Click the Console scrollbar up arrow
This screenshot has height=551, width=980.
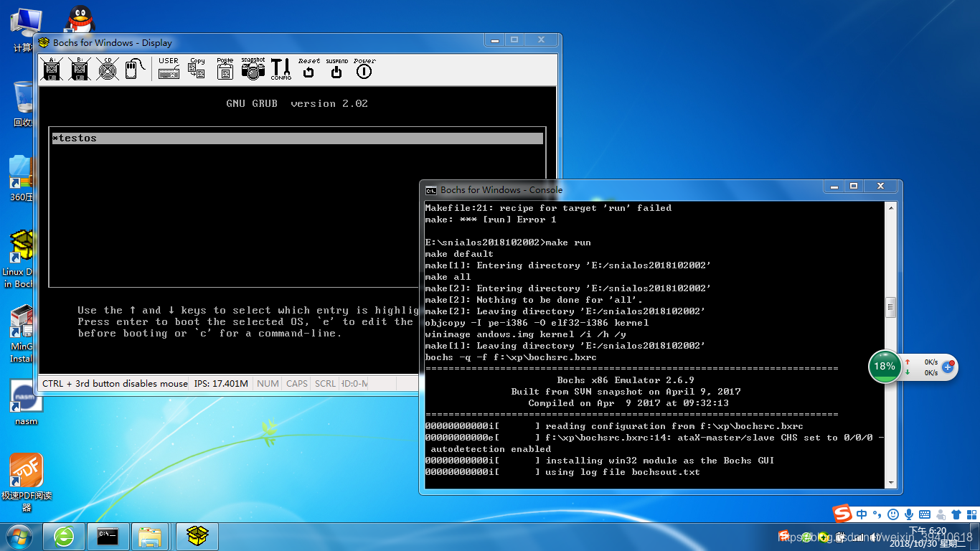click(891, 207)
